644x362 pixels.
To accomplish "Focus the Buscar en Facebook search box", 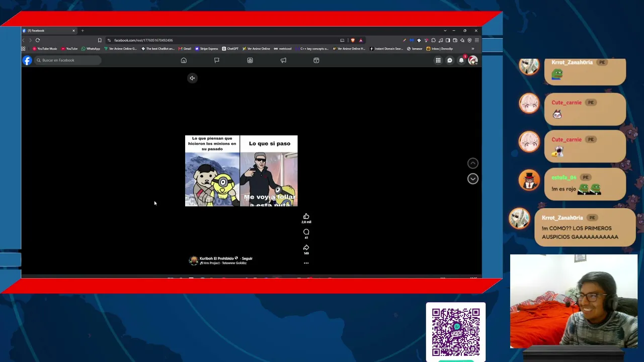I will coord(67,60).
